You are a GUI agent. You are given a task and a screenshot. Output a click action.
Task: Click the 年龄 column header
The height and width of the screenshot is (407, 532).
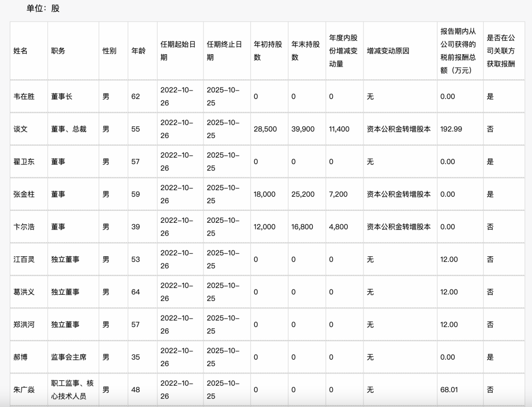[x=138, y=51]
